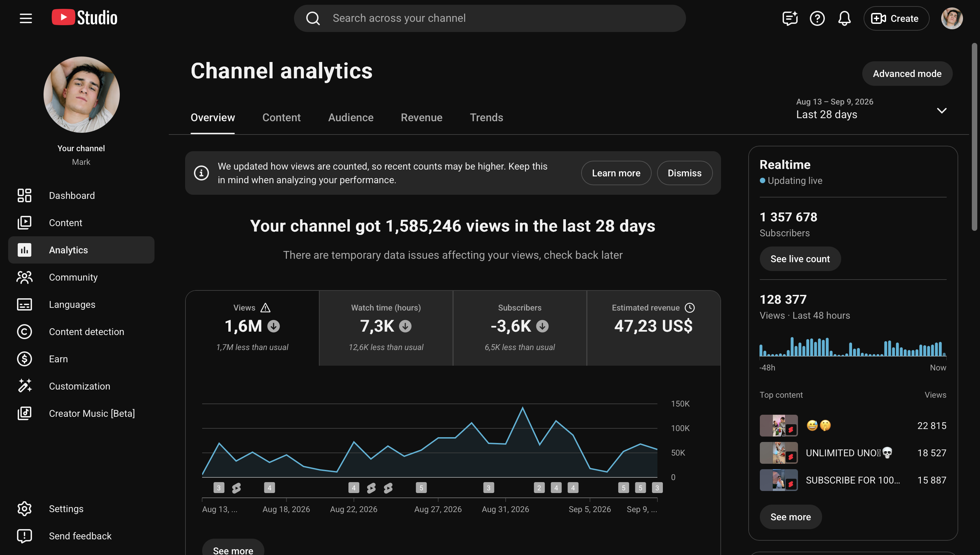Click the Shorts marker under Aug 22 on chart
The image size is (980, 555).
(371, 488)
